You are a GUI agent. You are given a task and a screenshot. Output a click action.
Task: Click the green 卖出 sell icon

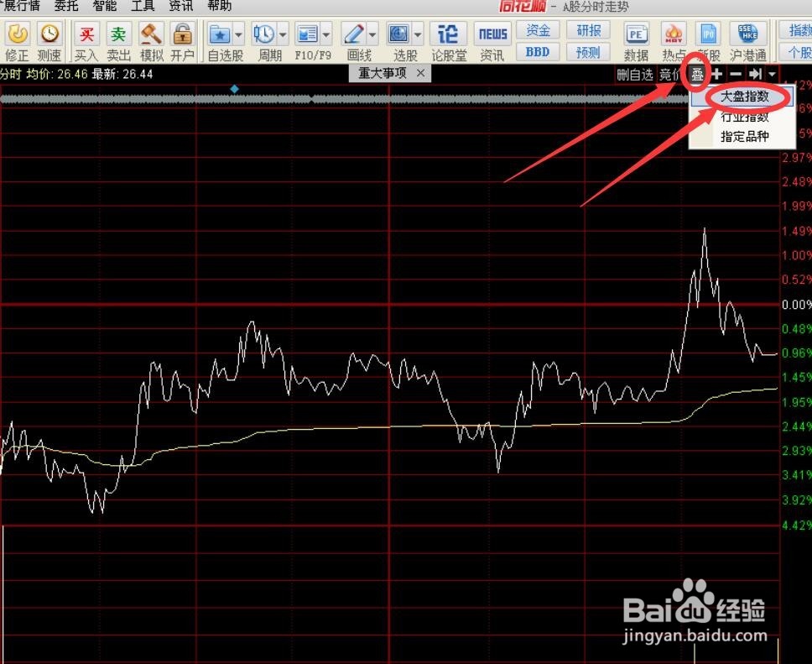(x=118, y=34)
